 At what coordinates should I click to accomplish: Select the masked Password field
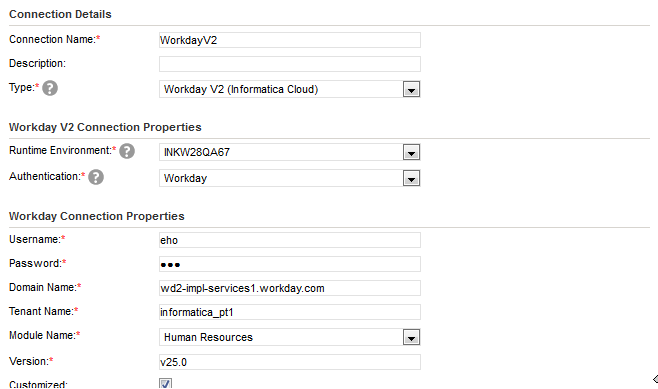point(290,264)
